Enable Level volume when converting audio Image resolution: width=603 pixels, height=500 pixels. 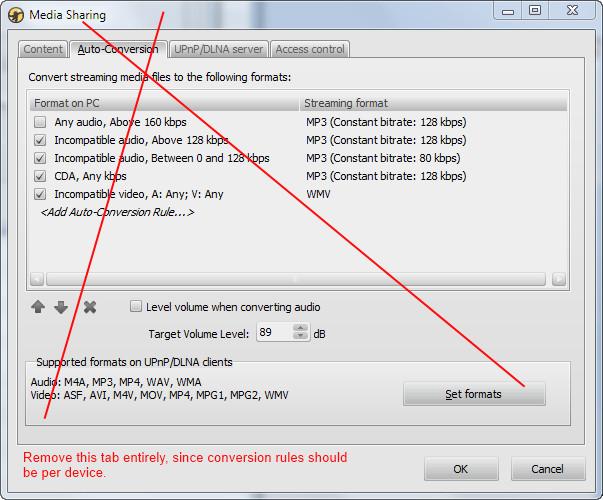[x=136, y=307]
